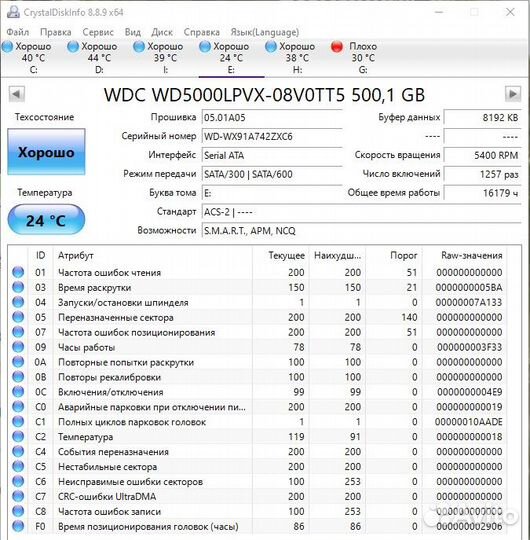Click the disk title WDC WD5000LPVX-08V0TT5 500,1 GB
Screen dimensions: 530x540
[x=264, y=95]
